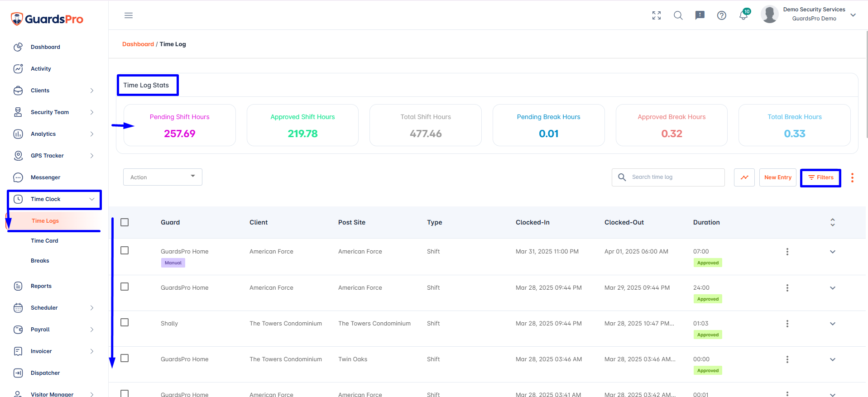Expand details of Mar 31 log row
Screen dimensions: 868x397
click(833, 252)
